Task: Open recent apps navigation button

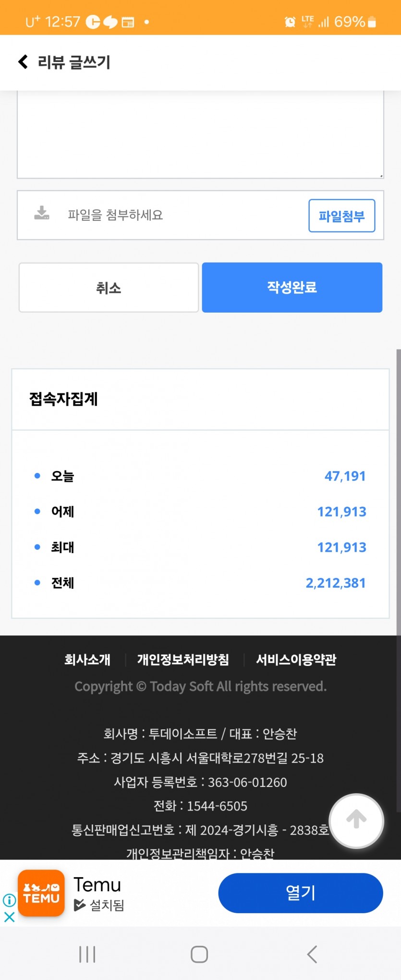Action: click(87, 954)
